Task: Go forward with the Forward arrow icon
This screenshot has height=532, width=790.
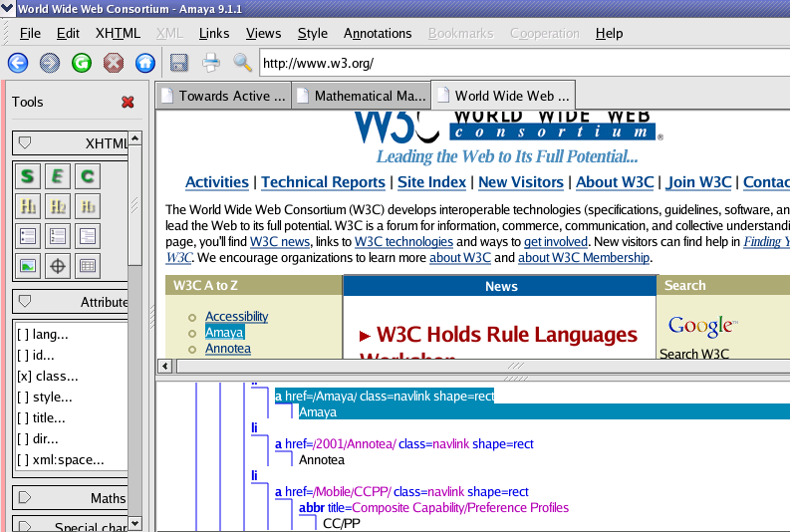Action: (x=50, y=63)
